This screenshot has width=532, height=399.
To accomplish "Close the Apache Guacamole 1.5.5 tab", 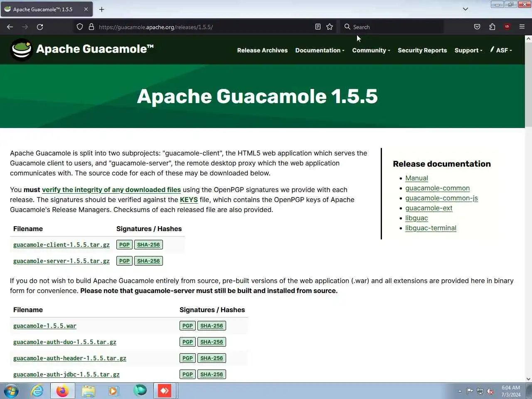I will [x=86, y=9].
